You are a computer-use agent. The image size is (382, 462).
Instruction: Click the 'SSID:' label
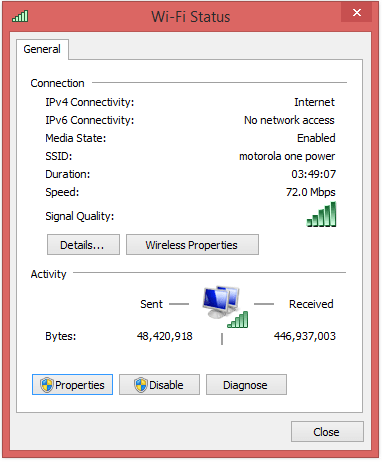[x=59, y=156]
